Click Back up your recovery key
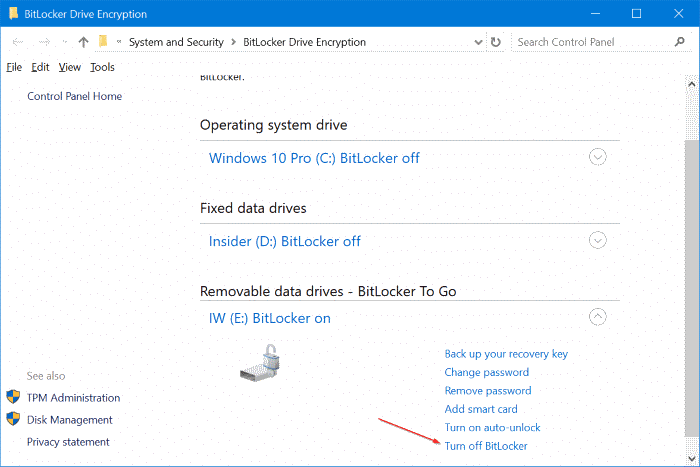 tap(506, 354)
